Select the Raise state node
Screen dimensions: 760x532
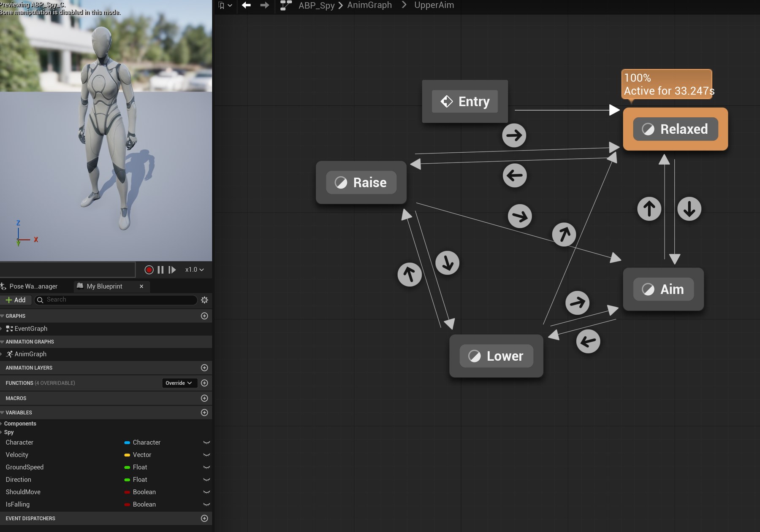pyautogui.click(x=361, y=182)
